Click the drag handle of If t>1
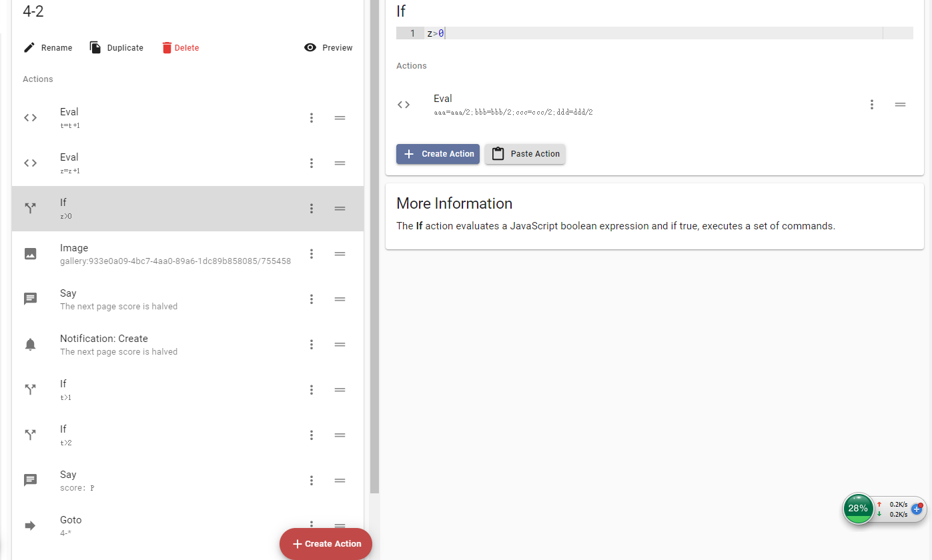The width and height of the screenshot is (932, 560). pos(340,390)
